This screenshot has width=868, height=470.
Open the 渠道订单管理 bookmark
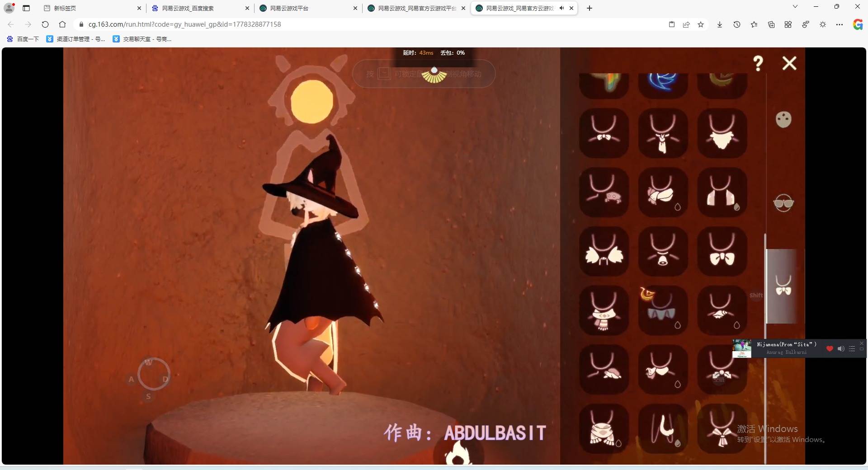[76, 39]
